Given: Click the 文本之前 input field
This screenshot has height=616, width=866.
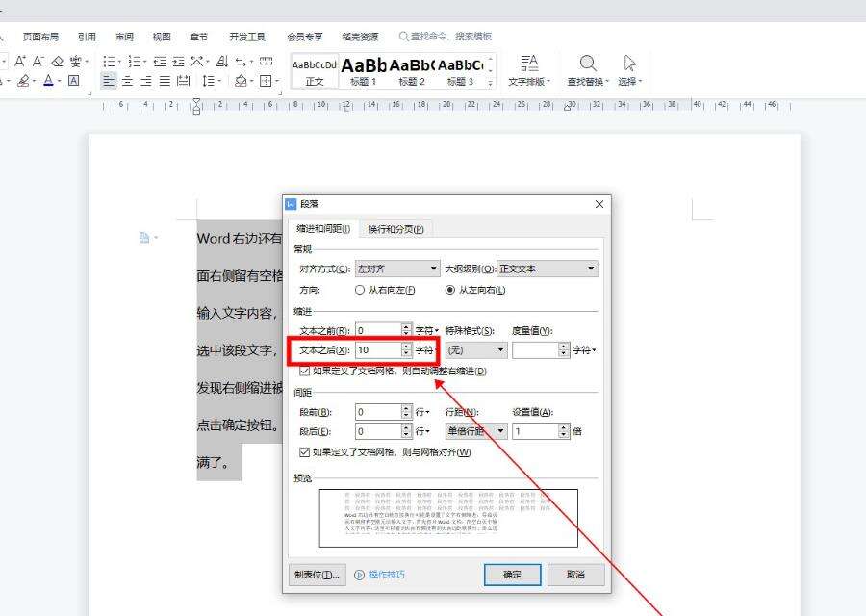Looking at the screenshot, I should pyautogui.click(x=378, y=330).
